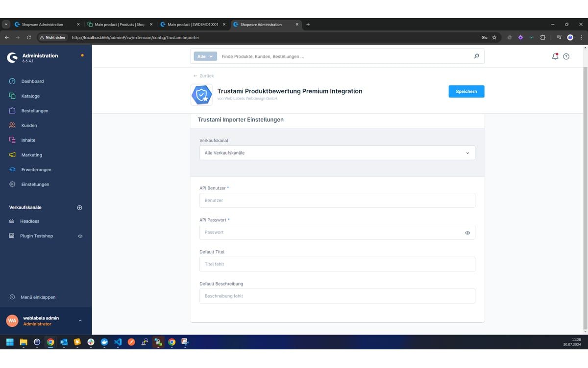Expand the weblabels admin user menu
The image size is (588, 368).
[x=80, y=321]
